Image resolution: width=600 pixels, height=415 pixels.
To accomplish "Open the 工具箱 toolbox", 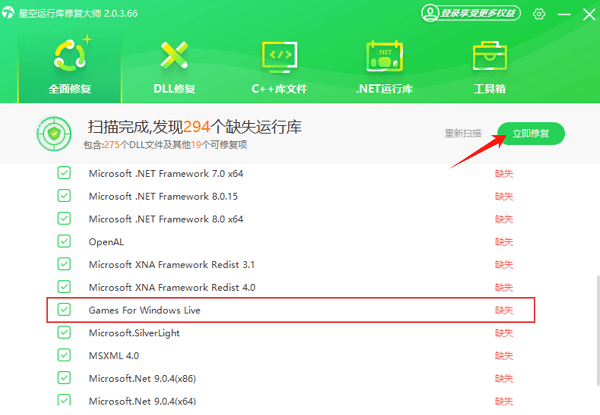I will (488, 66).
